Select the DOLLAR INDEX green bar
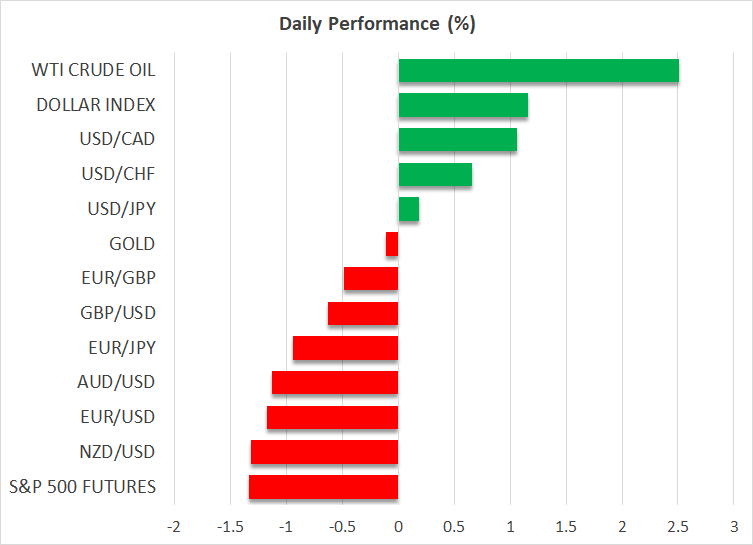The height and width of the screenshot is (545, 753). [463, 105]
